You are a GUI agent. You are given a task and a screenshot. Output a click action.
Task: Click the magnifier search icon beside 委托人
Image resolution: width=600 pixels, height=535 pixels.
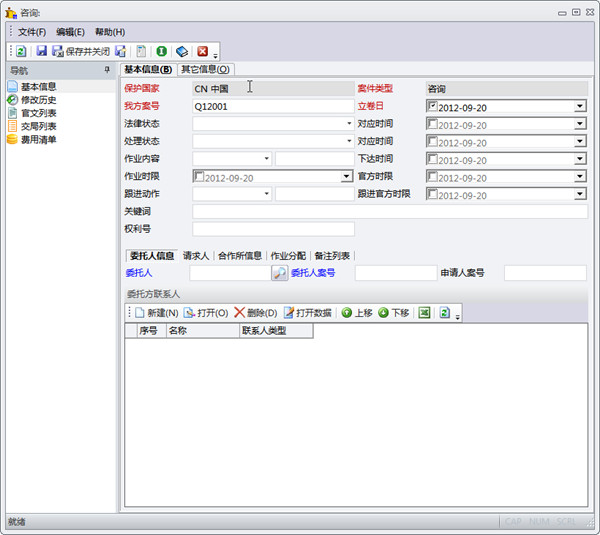[280, 273]
